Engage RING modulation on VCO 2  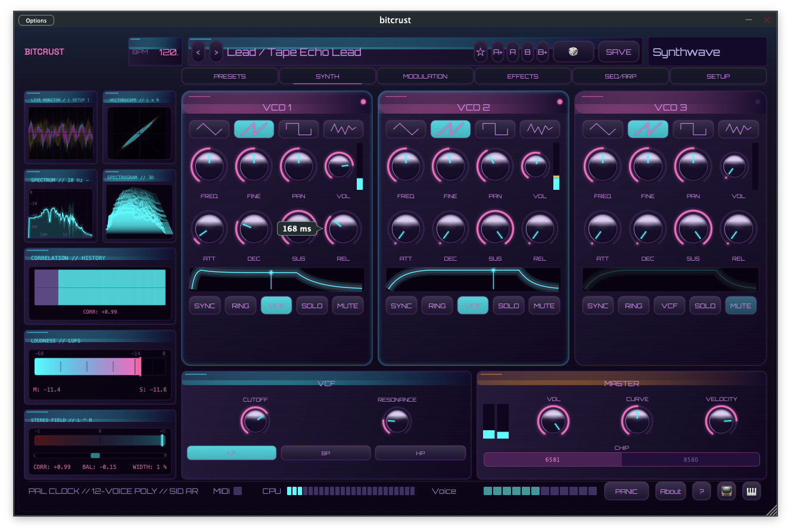pyautogui.click(x=437, y=305)
